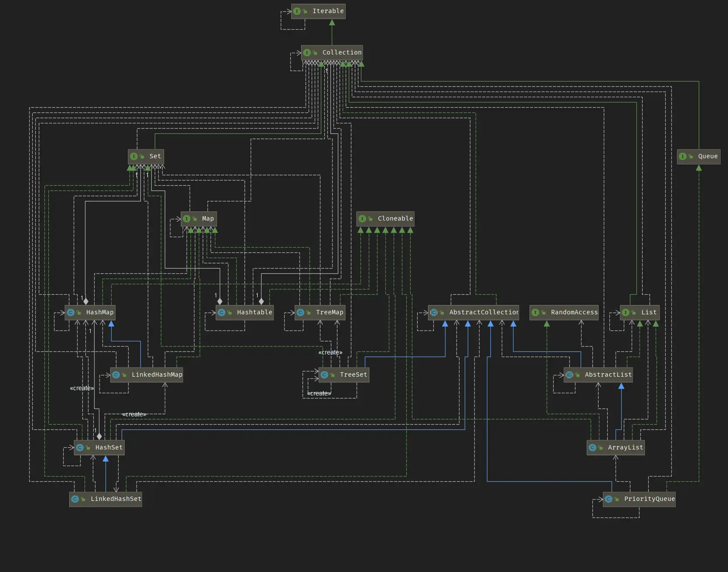
Task: Click the «create» label above TreeSet
Action: 330,353
